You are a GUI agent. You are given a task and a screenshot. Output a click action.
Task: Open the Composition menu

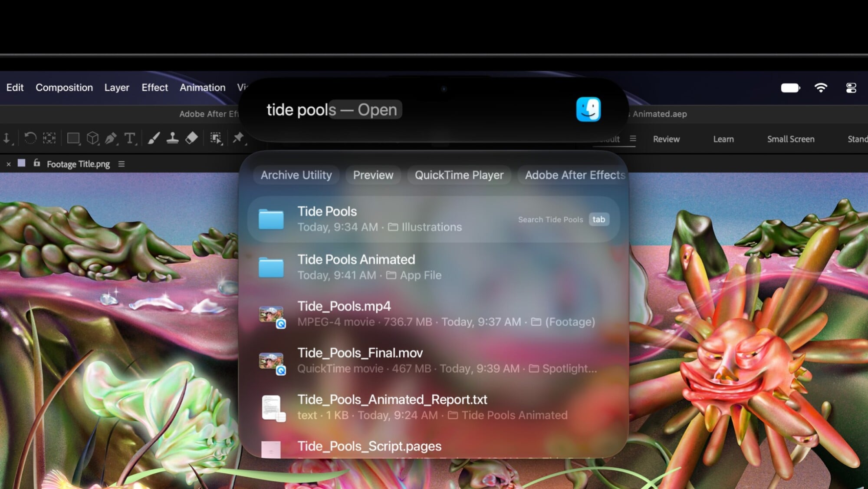tap(64, 87)
